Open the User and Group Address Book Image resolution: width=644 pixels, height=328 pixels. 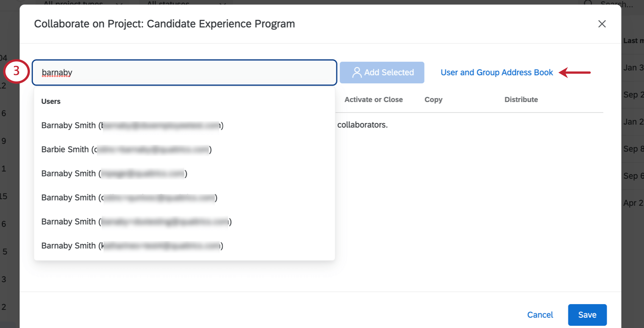[x=497, y=72]
